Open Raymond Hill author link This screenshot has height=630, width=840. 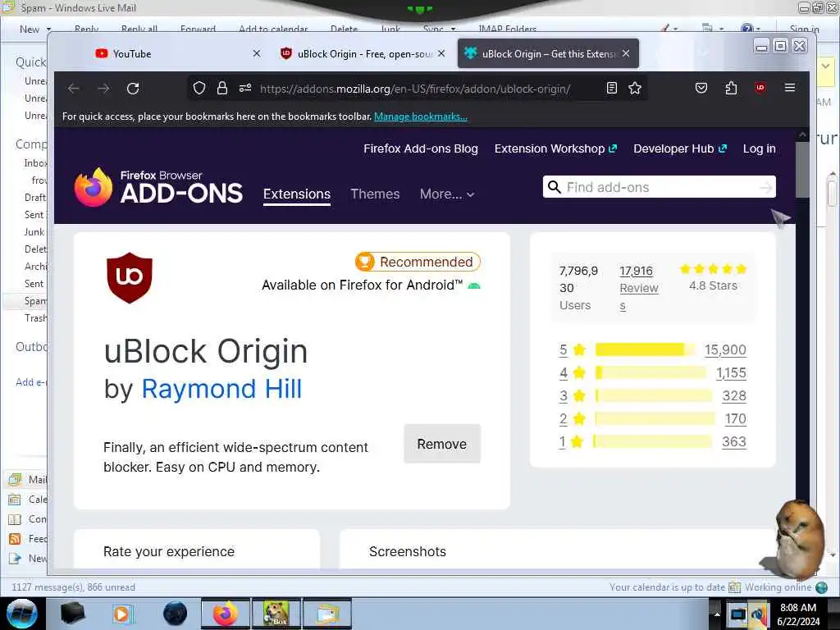(x=221, y=389)
